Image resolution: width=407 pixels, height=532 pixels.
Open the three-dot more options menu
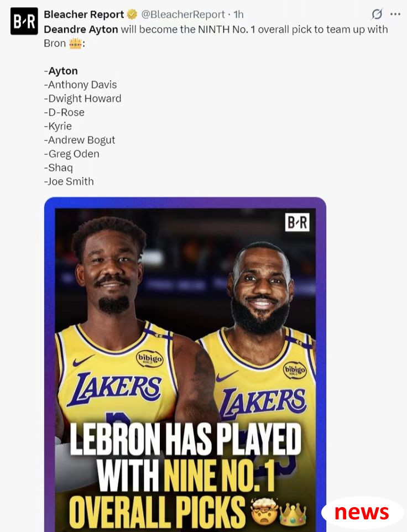pos(395,14)
